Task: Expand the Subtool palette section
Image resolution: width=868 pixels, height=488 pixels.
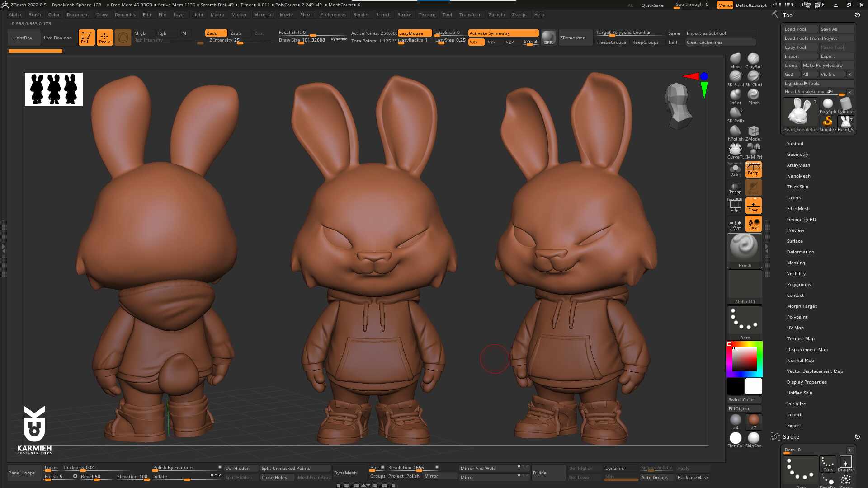Action: click(795, 144)
